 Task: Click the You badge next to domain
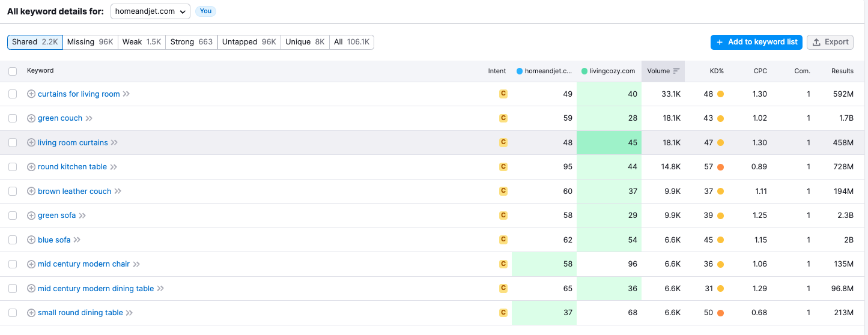(x=205, y=11)
